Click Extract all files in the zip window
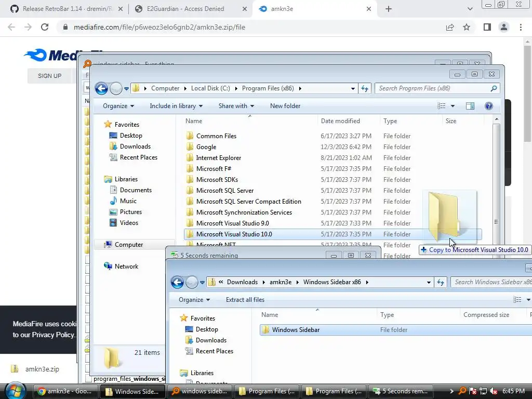Viewport: 532px width, 399px height. [x=245, y=300]
